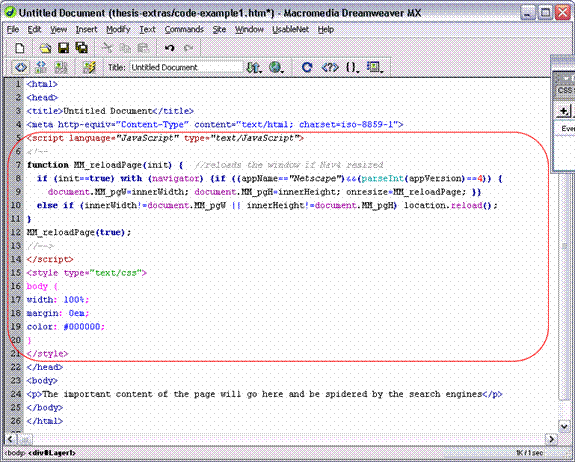This screenshot has height=462, width=575.
Task: Click the vertical scrollbar down arrow
Action: [x=564, y=426]
